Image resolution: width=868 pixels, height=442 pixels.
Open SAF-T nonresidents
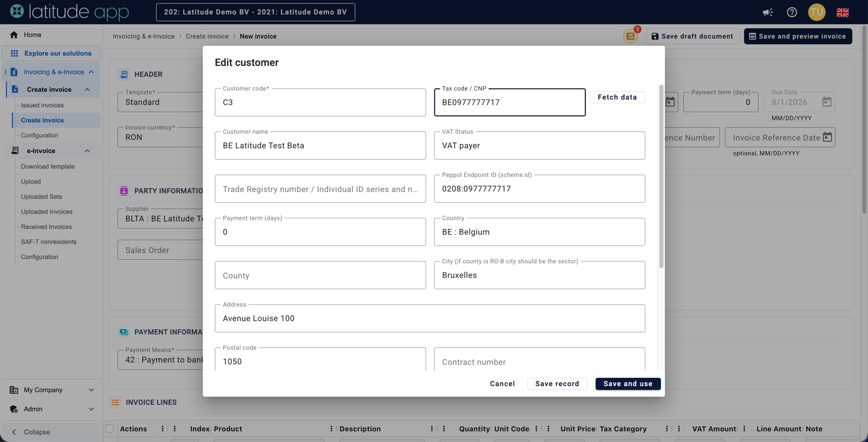click(x=49, y=242)
